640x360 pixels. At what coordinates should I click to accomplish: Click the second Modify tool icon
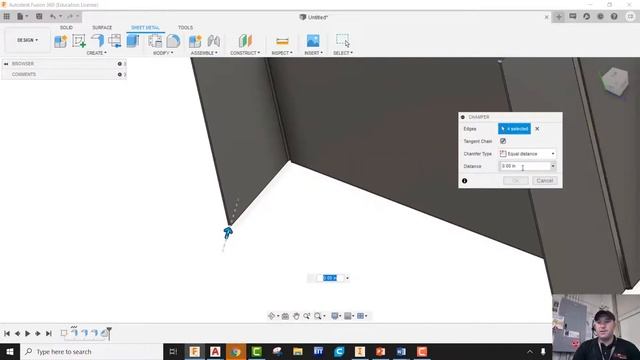(x=173, y=41)
